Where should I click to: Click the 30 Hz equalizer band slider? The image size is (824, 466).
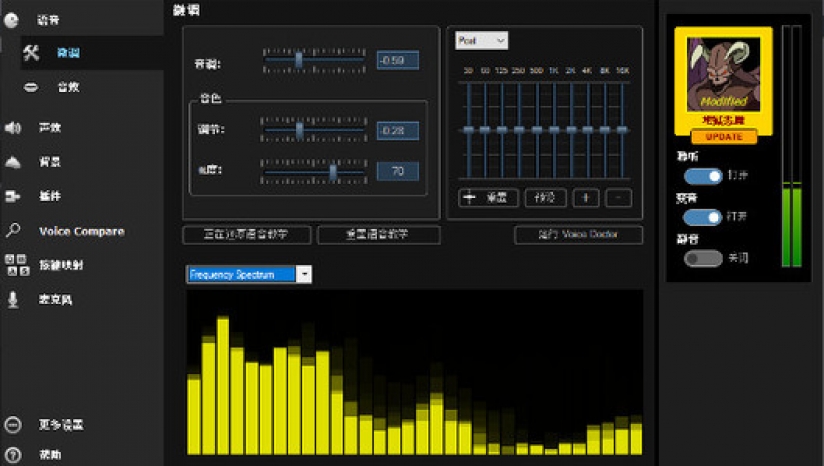click(468, 130)
